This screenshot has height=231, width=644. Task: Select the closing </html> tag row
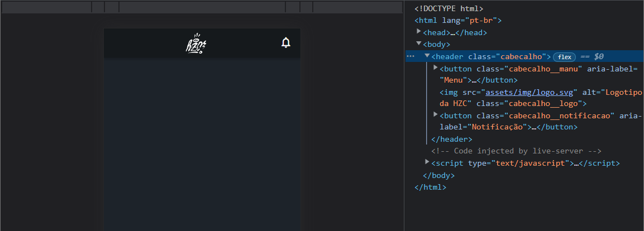coord(430,187)
